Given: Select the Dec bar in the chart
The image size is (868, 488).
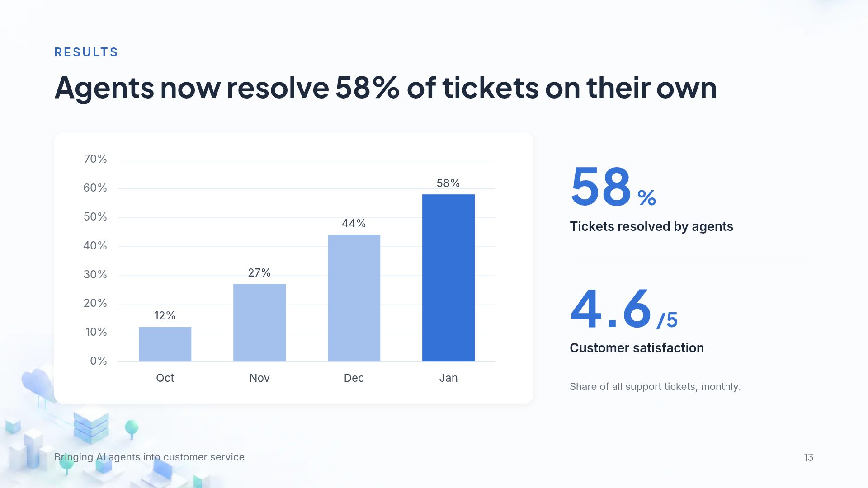Looking at the screenshot, I should 354,298.
